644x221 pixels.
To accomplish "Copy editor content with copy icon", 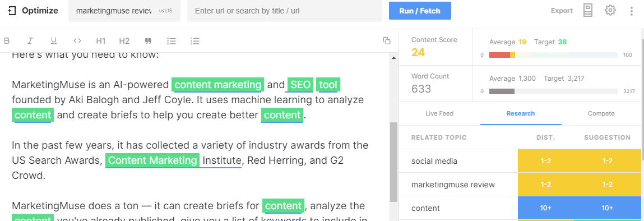I will [x=387, y=40].
